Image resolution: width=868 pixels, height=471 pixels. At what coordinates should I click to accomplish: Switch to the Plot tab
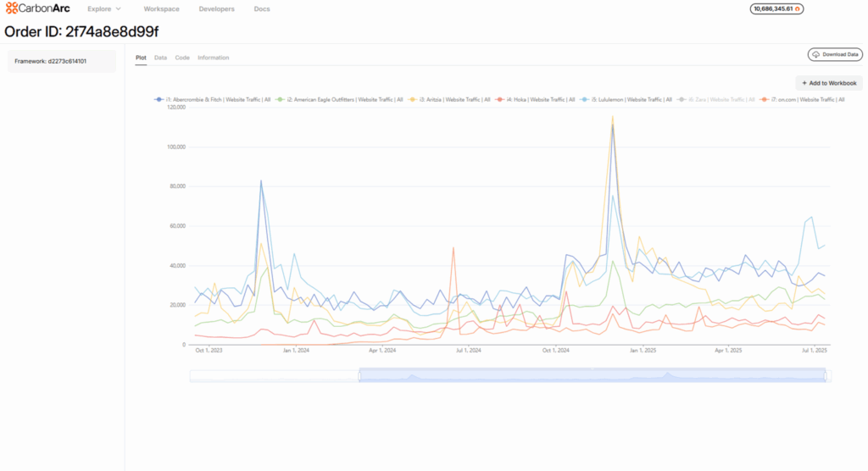coord(141,58)
